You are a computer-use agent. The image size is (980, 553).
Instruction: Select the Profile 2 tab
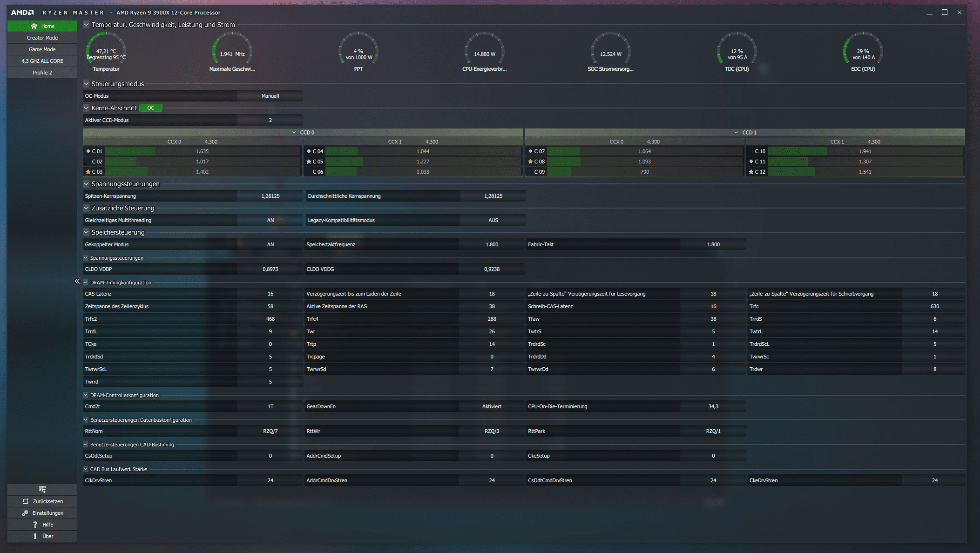tap(42, 73)
